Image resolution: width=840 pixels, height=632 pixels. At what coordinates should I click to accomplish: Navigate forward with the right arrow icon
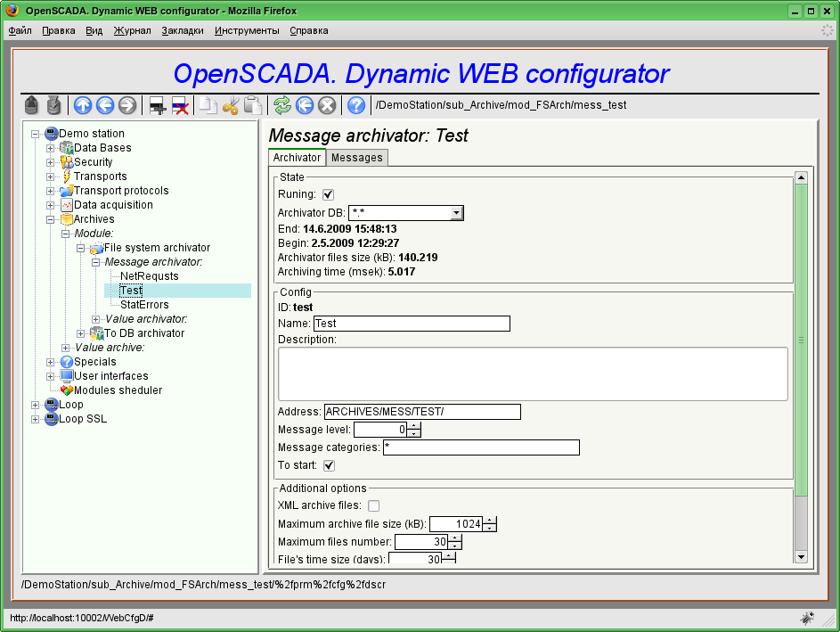point(127,105)
